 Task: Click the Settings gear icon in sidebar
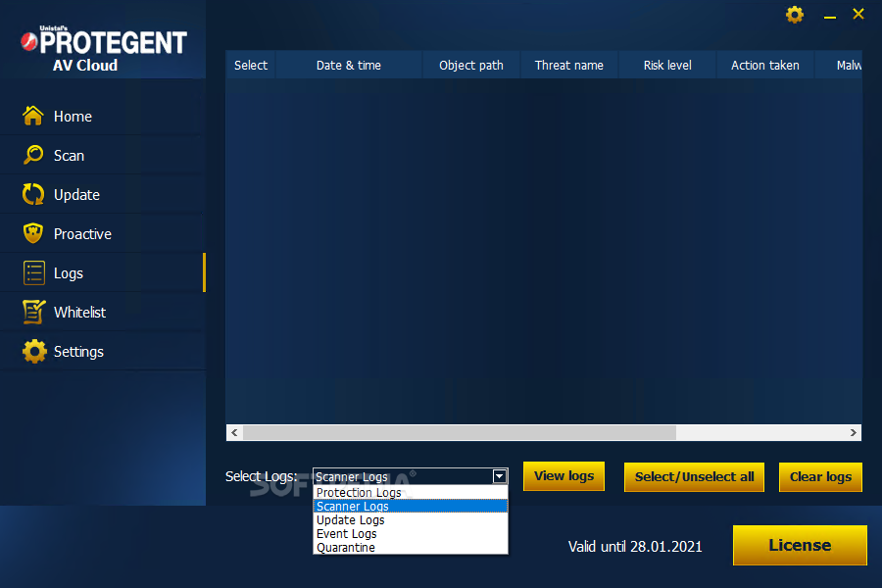point(34,351)
